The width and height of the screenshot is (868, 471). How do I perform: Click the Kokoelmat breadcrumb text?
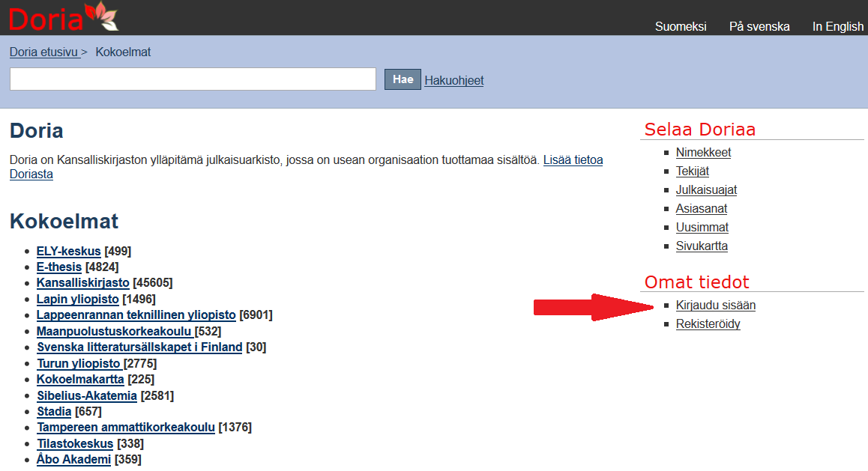click(x=123, y=52)
